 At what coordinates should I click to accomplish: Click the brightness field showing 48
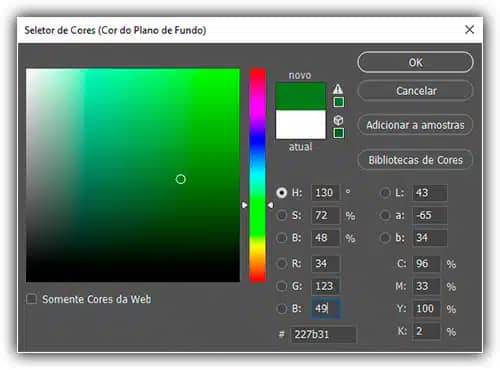pyautogui.click(x=326, y=238)
